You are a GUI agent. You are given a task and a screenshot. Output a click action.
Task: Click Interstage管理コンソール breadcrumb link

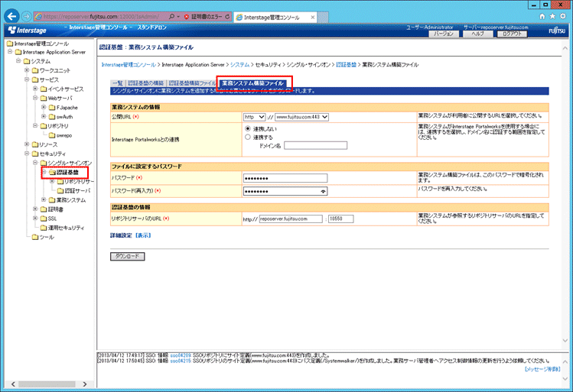(129, 65)
